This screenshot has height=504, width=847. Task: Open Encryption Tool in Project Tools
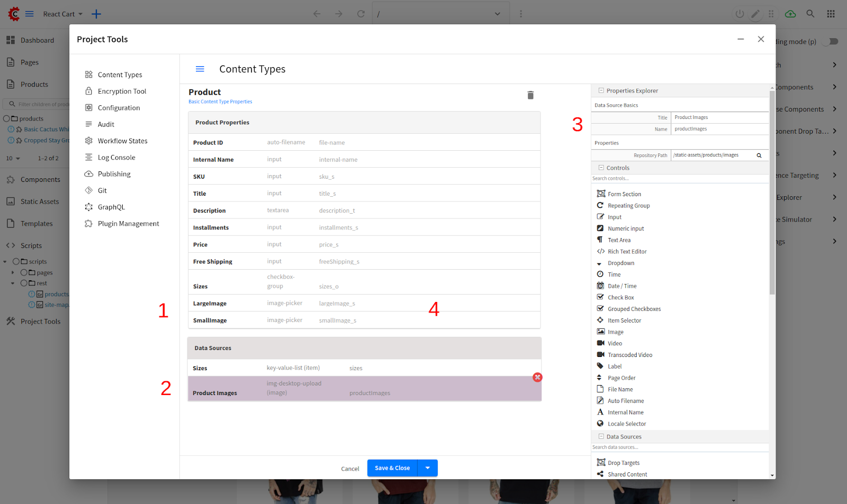pos(122,91)
